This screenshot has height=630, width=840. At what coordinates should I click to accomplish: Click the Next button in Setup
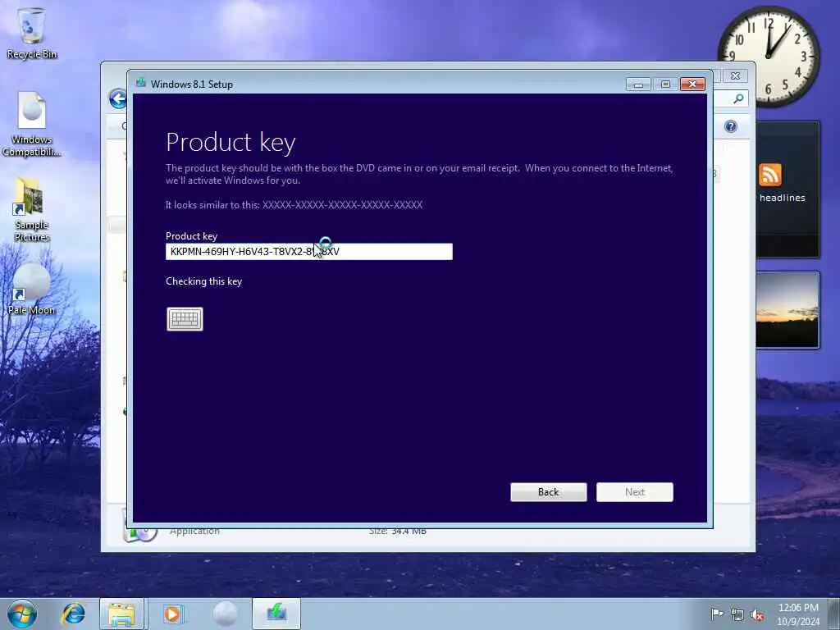[x=635, y=492]
